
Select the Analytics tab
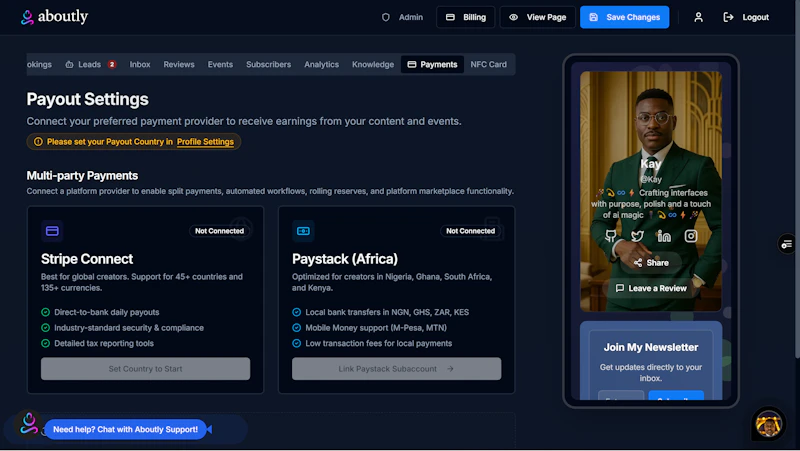tap(321, 64)
